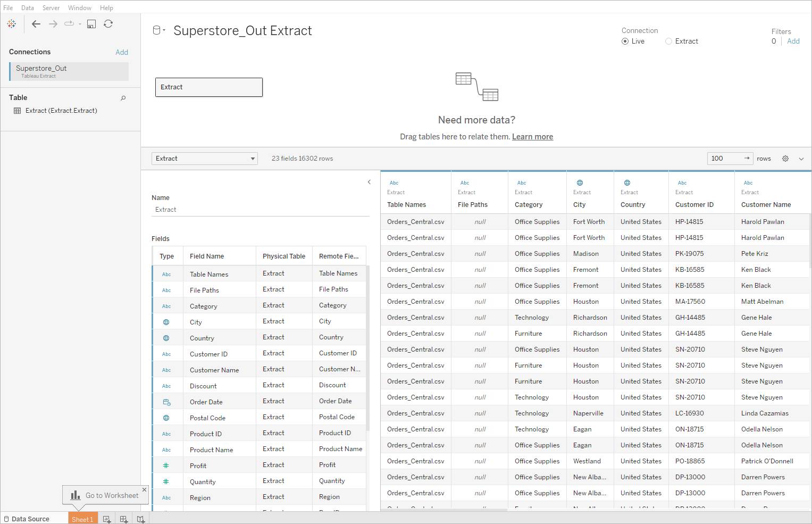Click the new story tab icon
Viewport: 812px width, 524px height.
pyautogui.click(x=141, y=519)
